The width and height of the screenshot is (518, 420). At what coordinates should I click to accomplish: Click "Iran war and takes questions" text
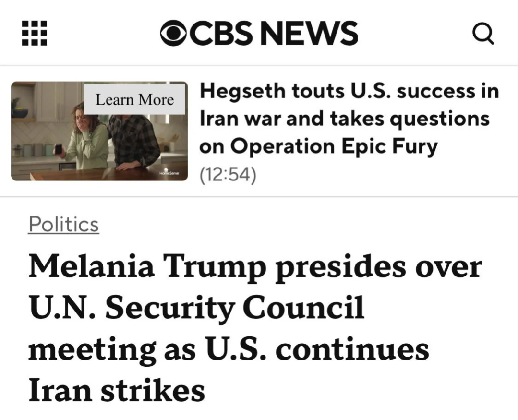[x=344, y=119]
